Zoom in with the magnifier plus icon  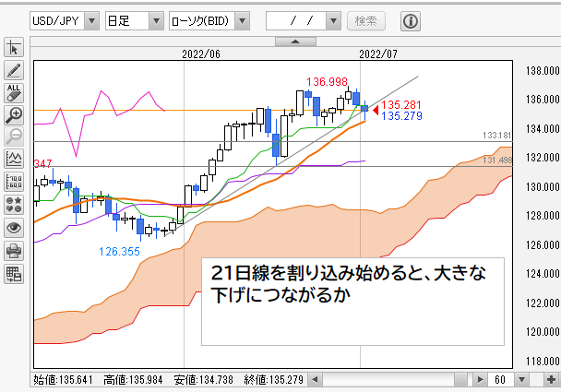point(14,115)
